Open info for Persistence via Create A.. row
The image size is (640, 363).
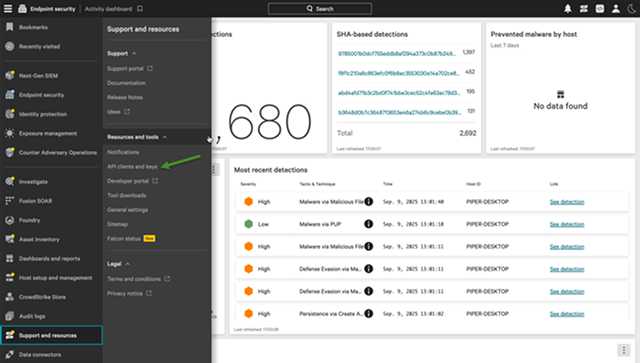pyautogui.click(x=368, y=313)
